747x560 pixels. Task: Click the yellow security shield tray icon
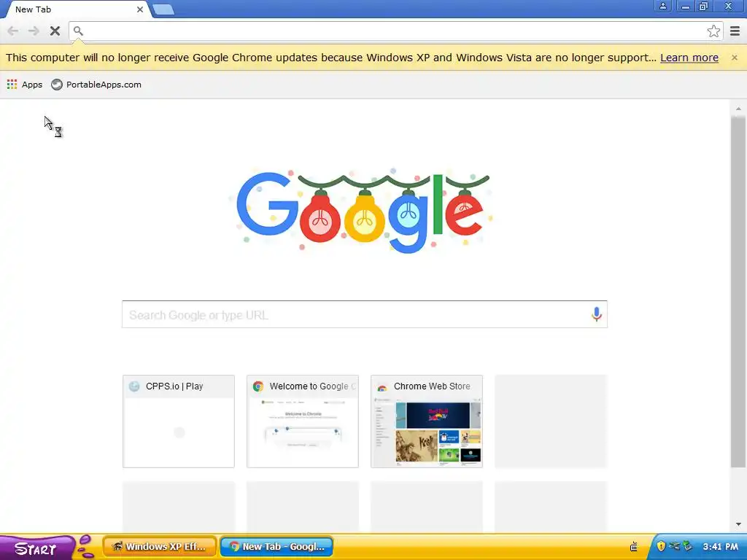point(661,546)
